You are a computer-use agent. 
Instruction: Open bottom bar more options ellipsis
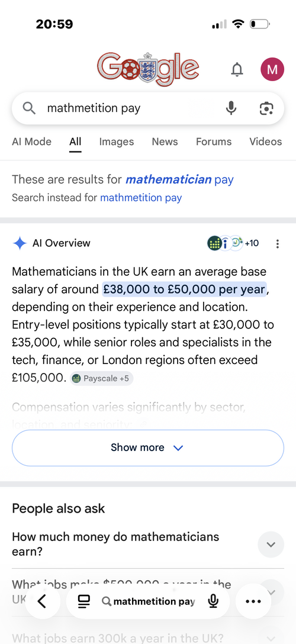253,601
